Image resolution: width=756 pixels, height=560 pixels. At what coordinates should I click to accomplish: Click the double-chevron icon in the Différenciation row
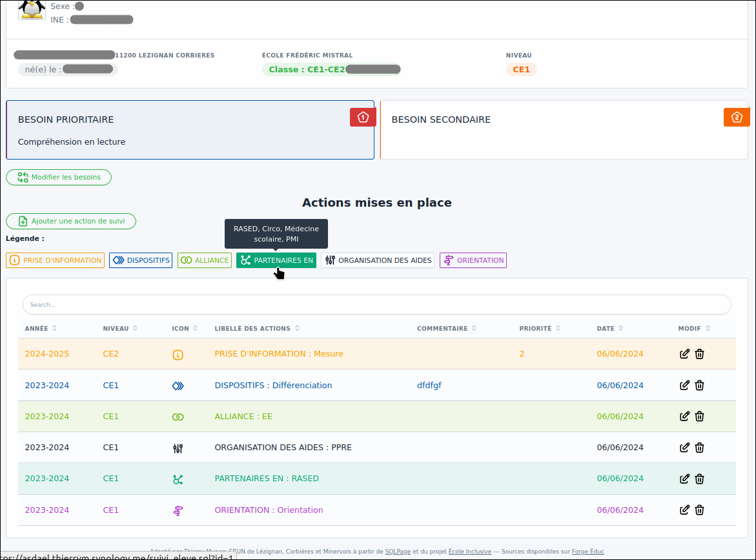(x=178, y=386)
